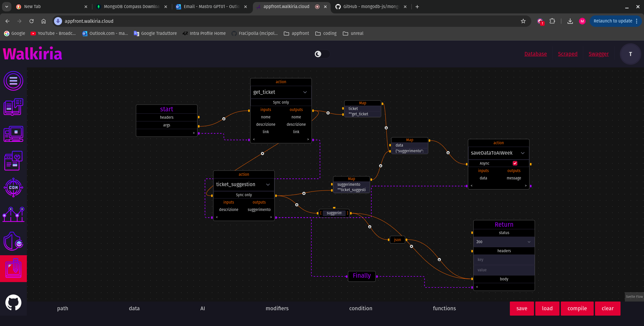Image resolution: width=644 pixels, height=326 pixels.
Task: Delete edge entering saveDataToAIWeek node
Action: tap(448, 153)
